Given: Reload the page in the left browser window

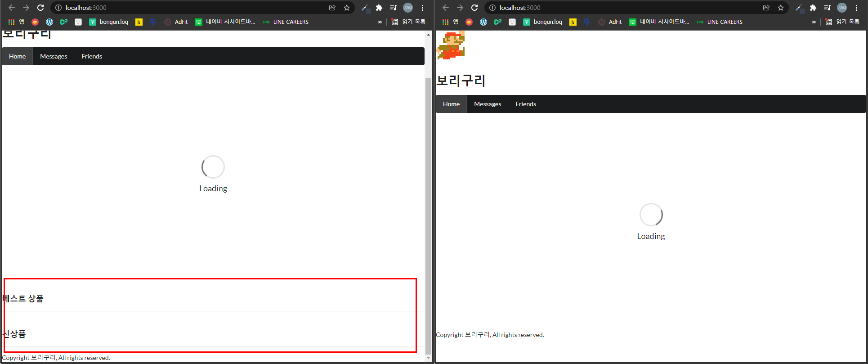Looking at the screenshot, I should 40,8.
